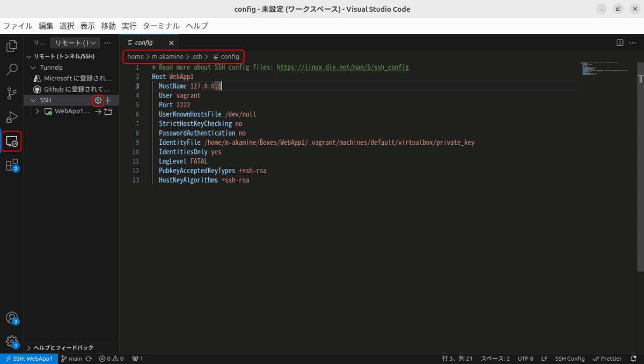Click Prettier status bar item
Viewport: 644px width, 364px height.
pos(607,359)
